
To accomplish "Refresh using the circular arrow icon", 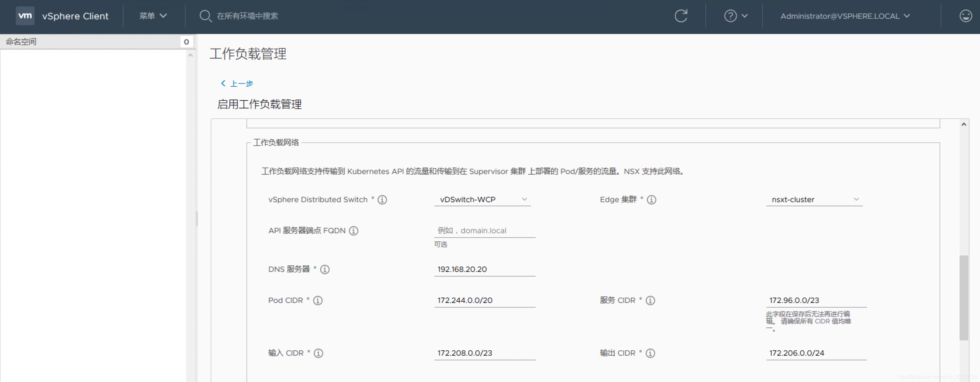I will click(x=681, y=16).
